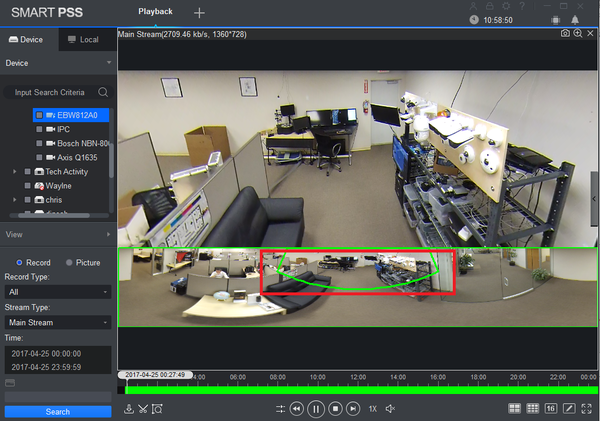Step forward one frame
Viewport: 600px width, 421px height.
353,409
